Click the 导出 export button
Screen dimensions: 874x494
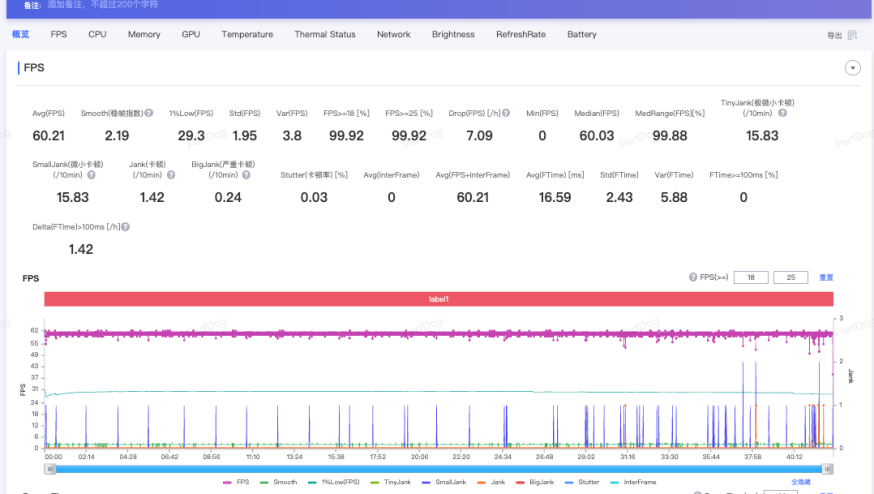pyautogui.click(x=834, y=36)
